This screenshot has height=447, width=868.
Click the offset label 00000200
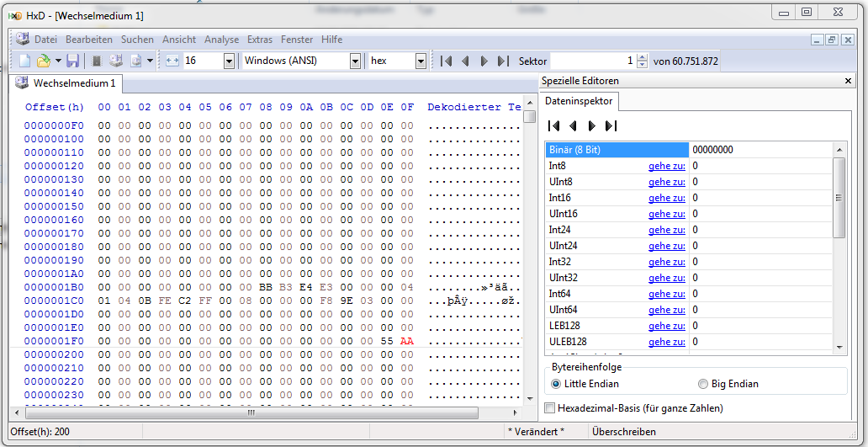point(54,354)
